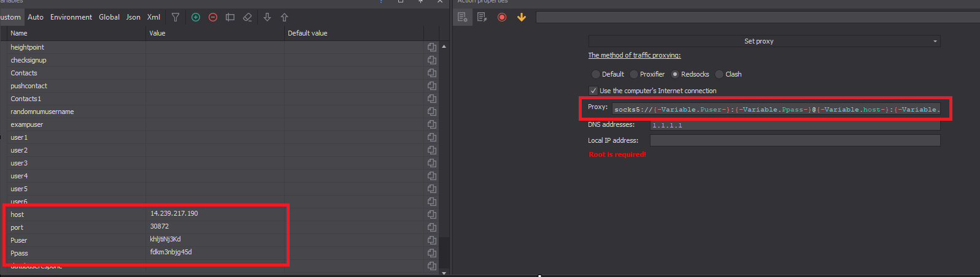Click the edit action list icon
Screen dimensions: 980x277
482,17
